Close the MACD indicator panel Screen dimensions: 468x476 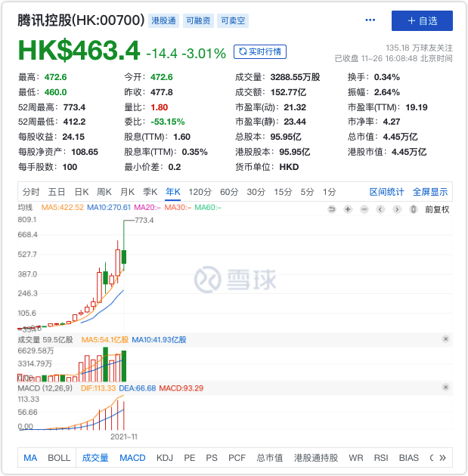445,387
